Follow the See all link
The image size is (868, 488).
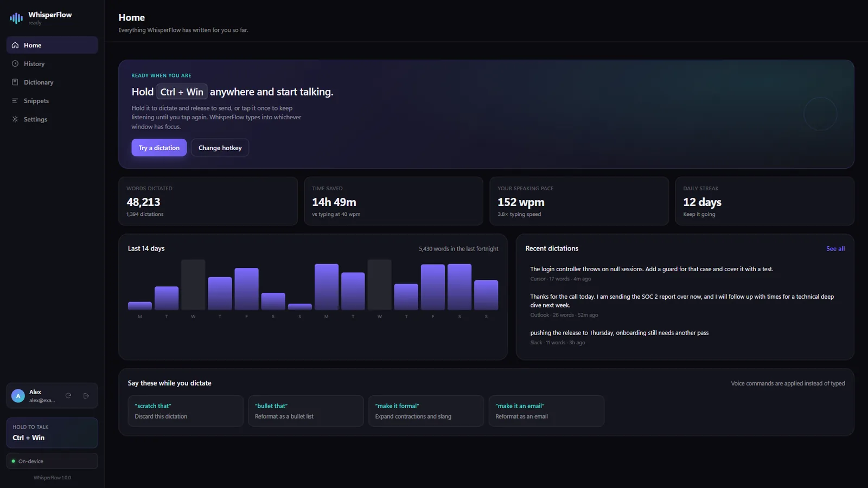(x=835, y=249)
